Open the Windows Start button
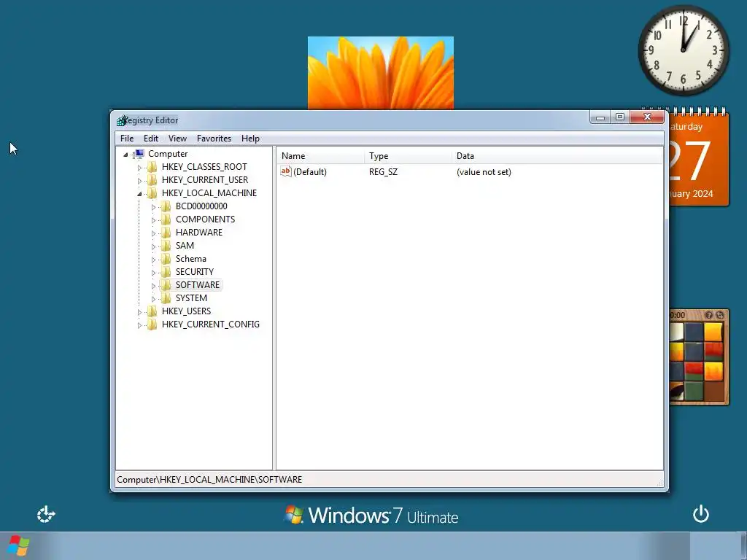This screenshot has width=747, height=560. [18, 545]
